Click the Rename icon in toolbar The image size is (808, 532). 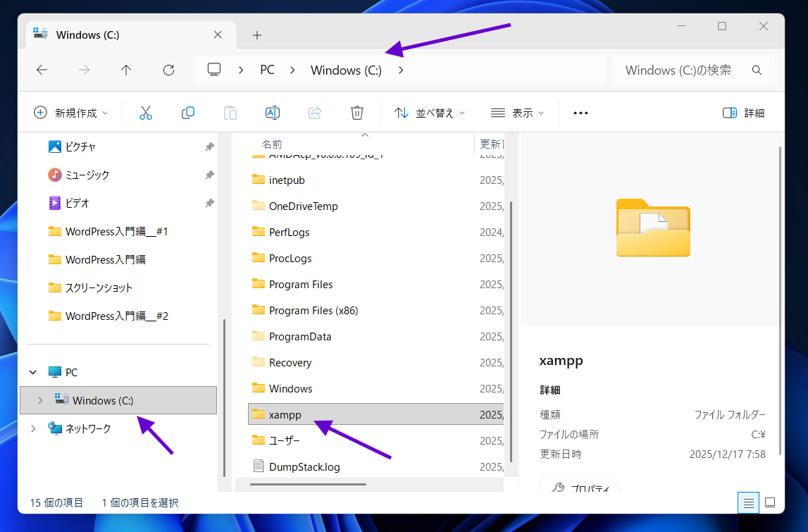point(273,113)
